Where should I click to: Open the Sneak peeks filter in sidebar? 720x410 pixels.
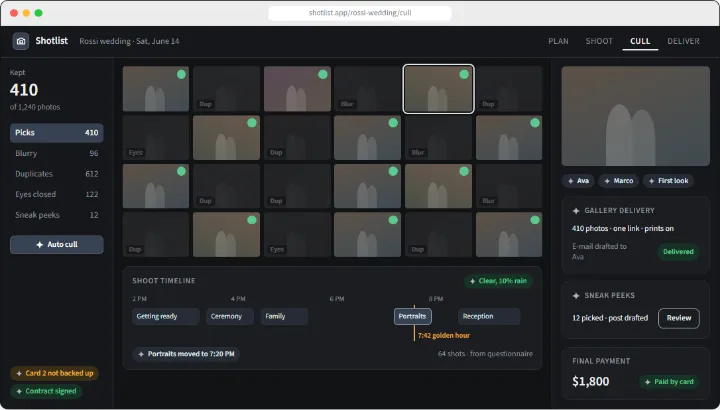pos(56,215)
